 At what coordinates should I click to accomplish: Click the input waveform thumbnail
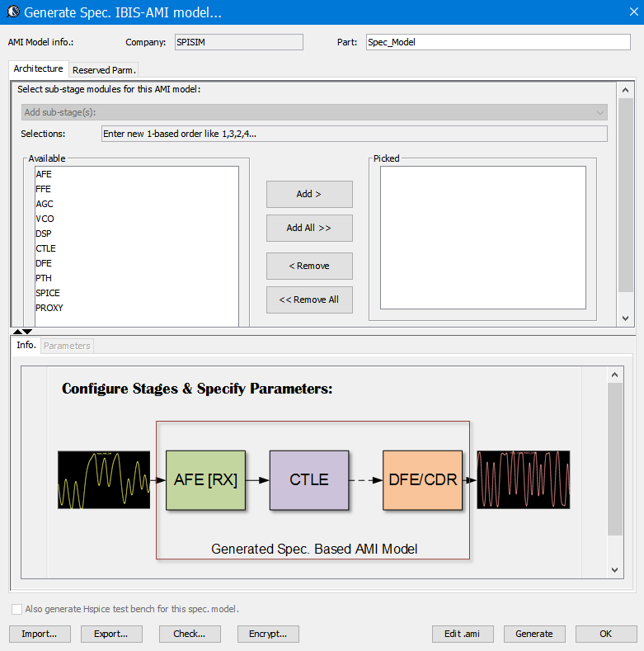(x=104, y=480)
